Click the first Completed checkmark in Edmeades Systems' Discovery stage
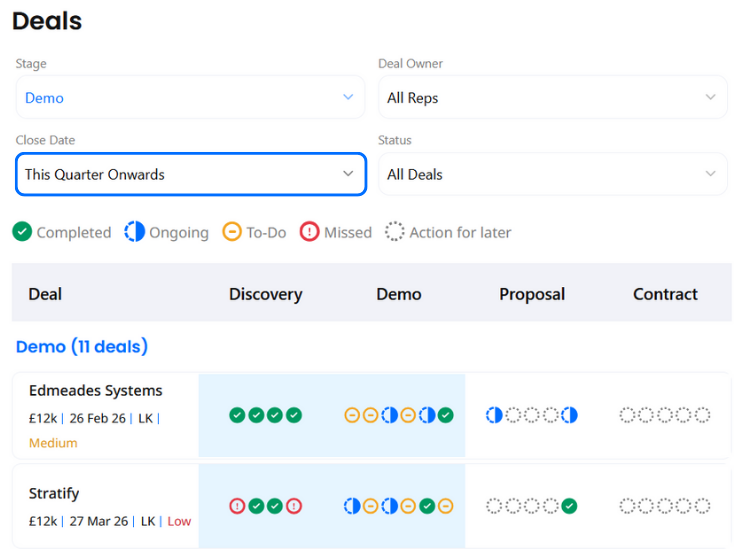Viewport: 743px width, 550px height. [237, 415]
